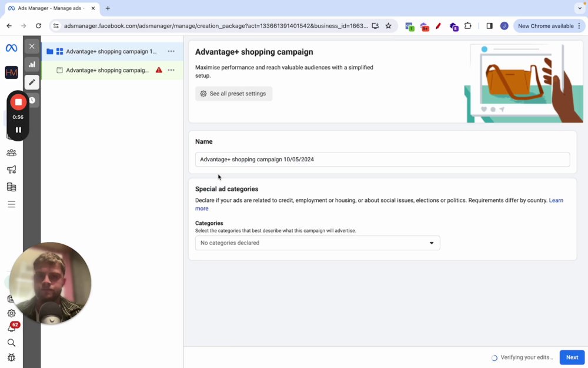Open the campaign row three-dot menu
This screenshot has width=588, height=368.
[x=171, y=51]
